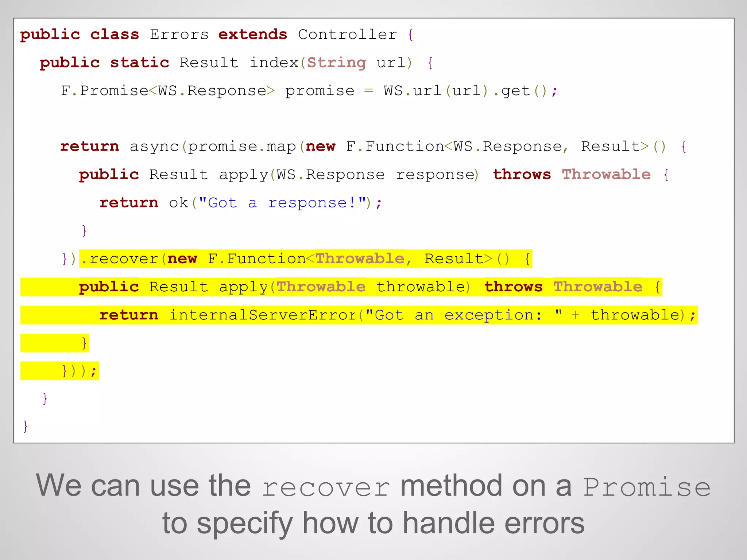Click the 'Controller' superclass name
The width and height of the screenshot is (747, 560).
[x=347, y=35]
